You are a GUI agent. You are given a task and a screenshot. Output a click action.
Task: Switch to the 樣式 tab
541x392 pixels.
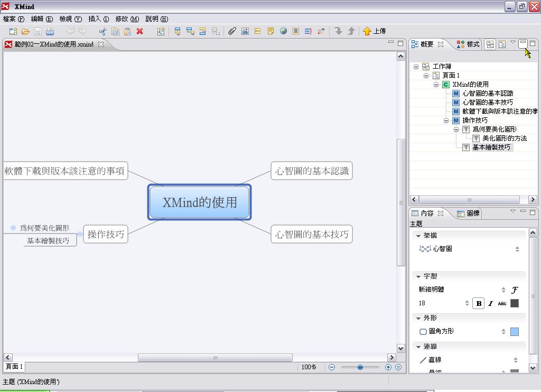point(468,44)
